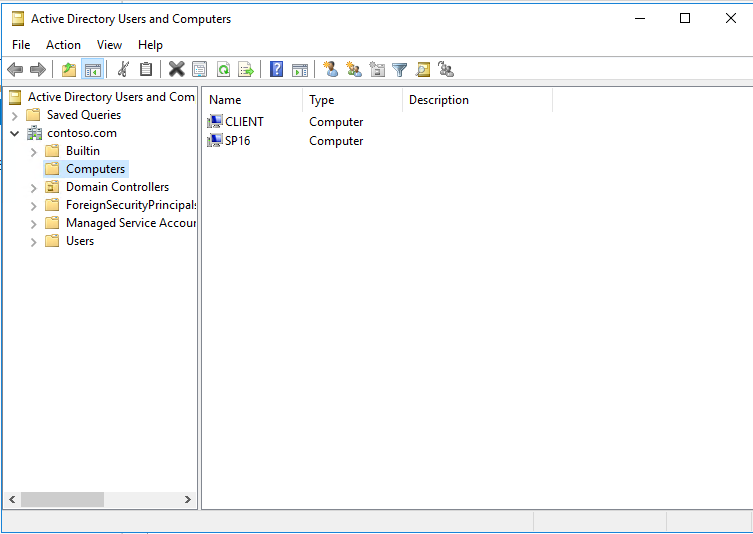Open the File menu
Screen dimensions: 753x534
[x=21, y=45]
